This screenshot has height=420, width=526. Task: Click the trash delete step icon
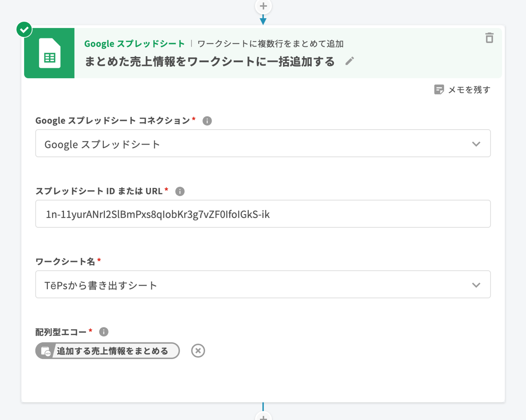pos(489,38)
